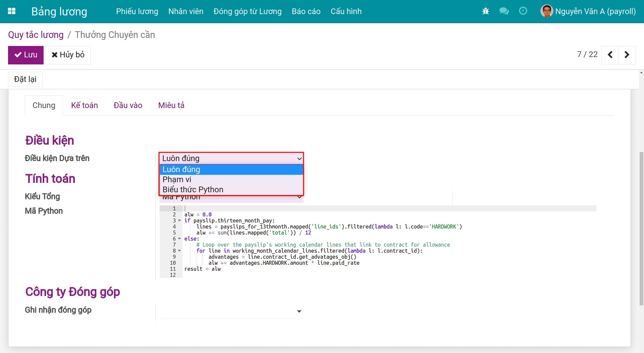The image size is (644, 353).
Task: Collapse code fold arrow on line 3
Action: (179, 221)
